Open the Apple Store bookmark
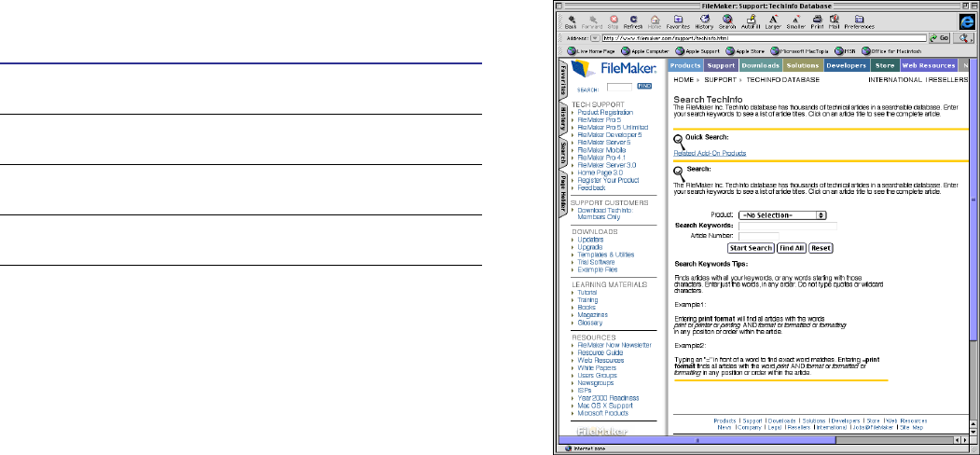Image resolution: width=980 pixels, height=455 pixels. pos(745,51)
